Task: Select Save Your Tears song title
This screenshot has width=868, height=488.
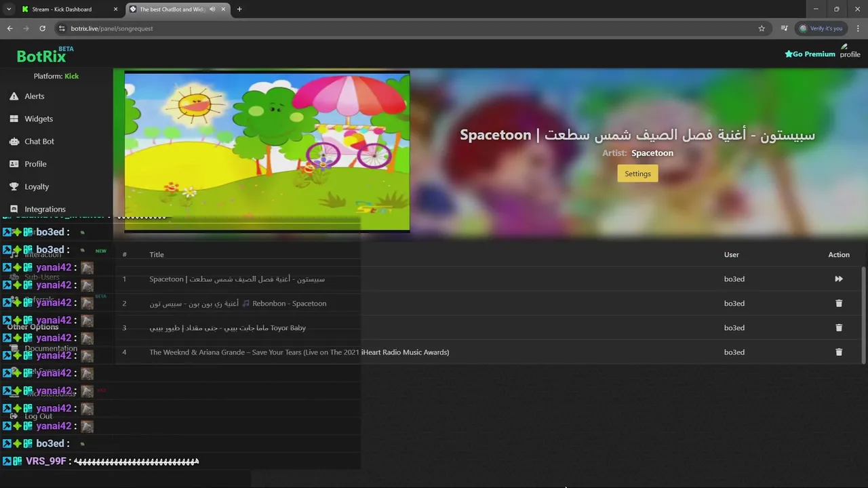Action: pos(299,352)
